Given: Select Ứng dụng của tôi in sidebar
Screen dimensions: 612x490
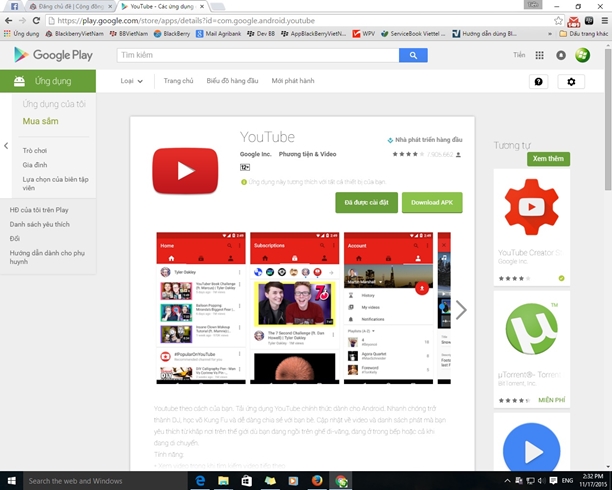Looking at the screenshot, I should click(54, 104).
